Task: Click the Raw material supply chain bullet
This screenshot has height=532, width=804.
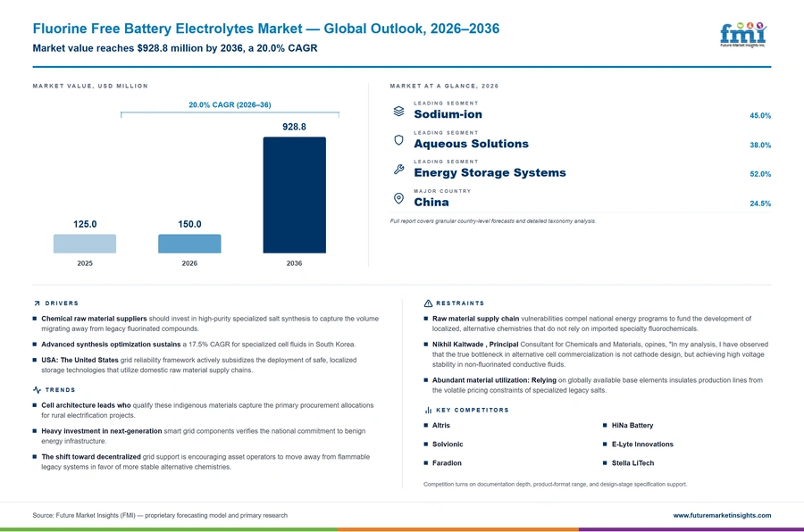Action: tap(588, 324)
